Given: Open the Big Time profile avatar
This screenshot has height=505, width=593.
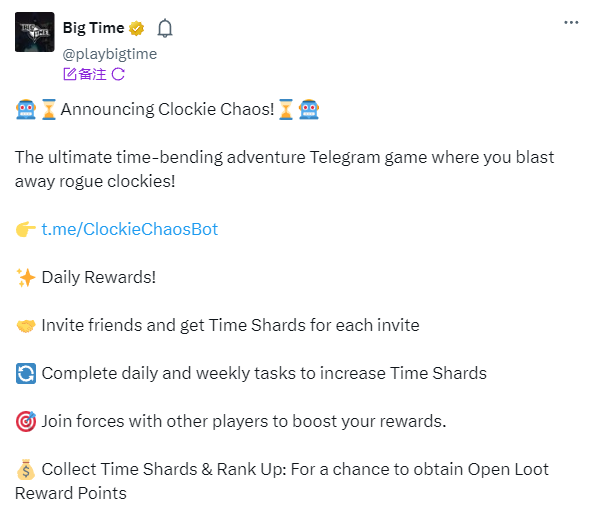Looking at the screenshot, I should [x=34, y=32].
